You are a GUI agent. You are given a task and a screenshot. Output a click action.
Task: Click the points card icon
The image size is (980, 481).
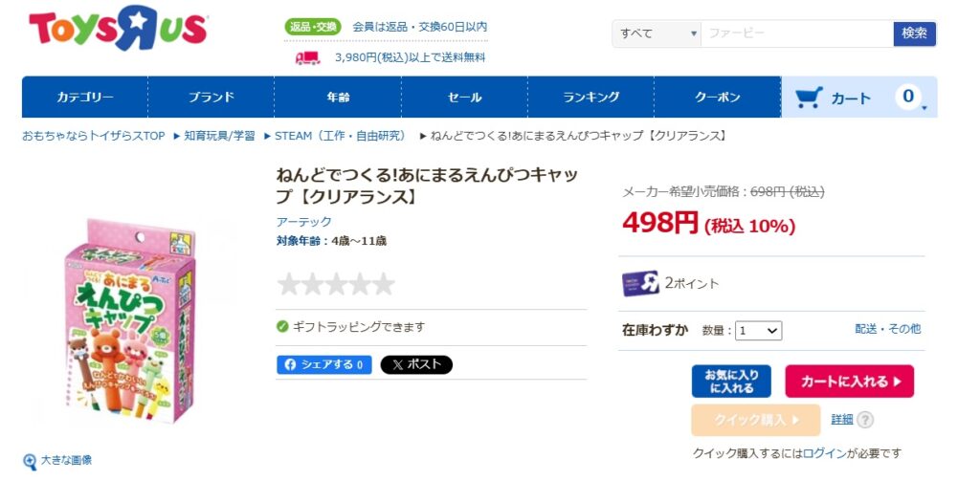tap(640, 283)
